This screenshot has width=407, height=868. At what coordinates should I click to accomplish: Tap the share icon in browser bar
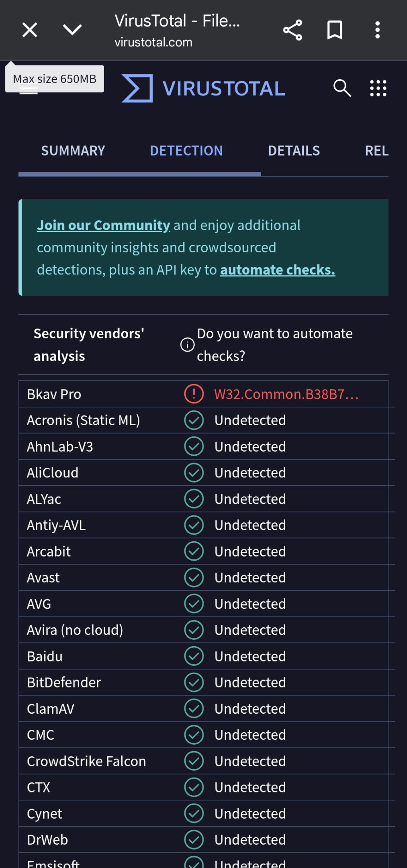[292, 30]
